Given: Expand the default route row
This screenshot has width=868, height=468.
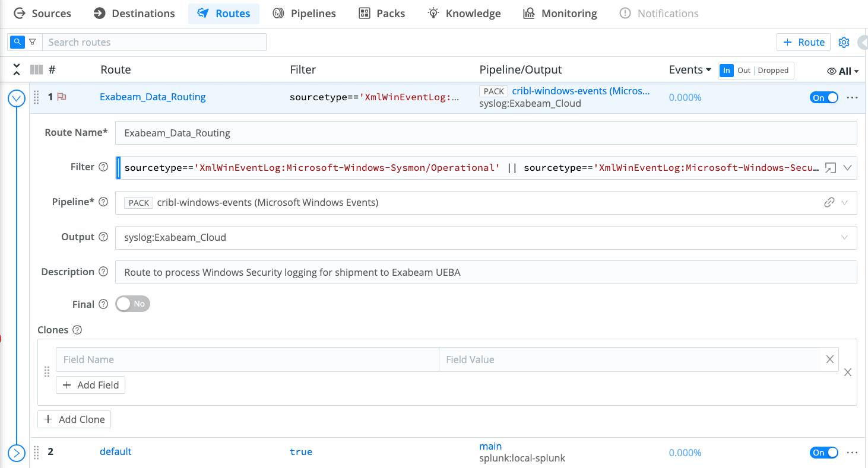Looking at the screenshot, I should [x=17, y=453].
